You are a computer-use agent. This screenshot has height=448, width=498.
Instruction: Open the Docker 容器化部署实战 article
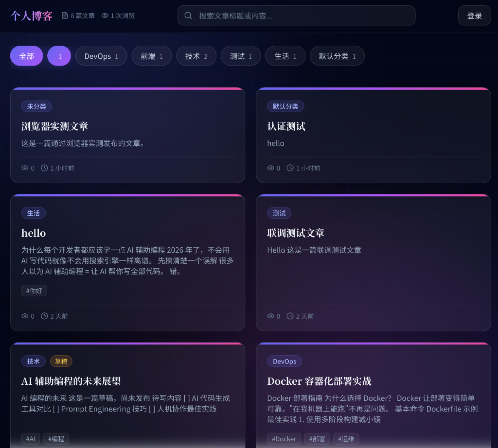[x=319, y=381]
